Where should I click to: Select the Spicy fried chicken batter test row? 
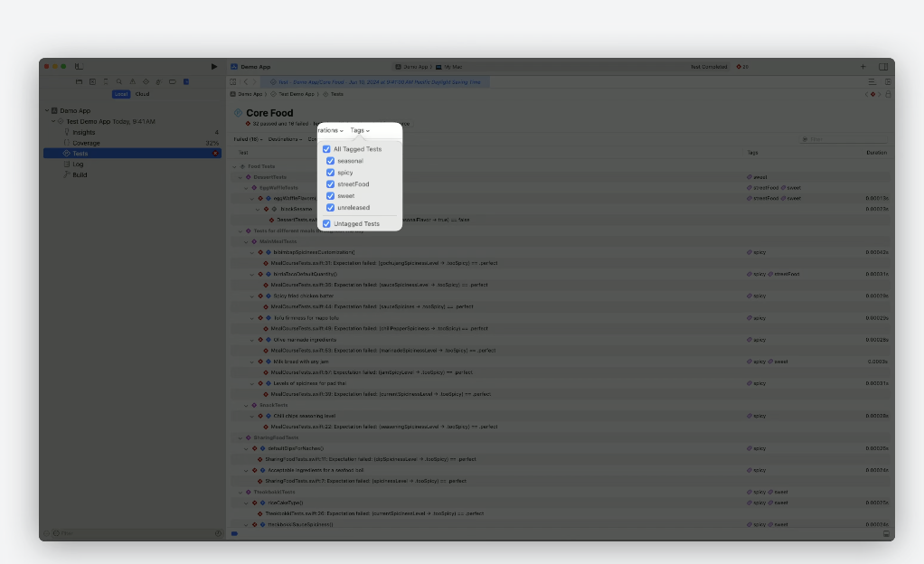(561, 296)
